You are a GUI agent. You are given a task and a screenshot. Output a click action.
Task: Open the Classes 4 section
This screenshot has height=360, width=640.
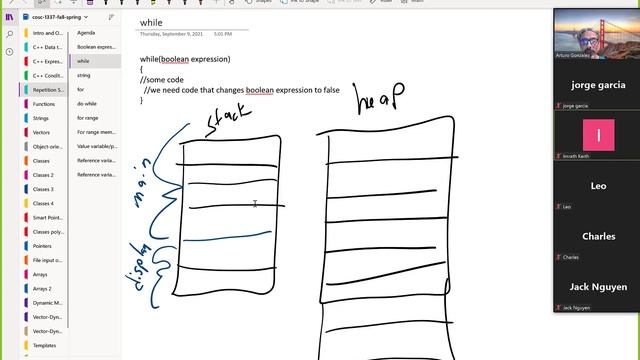tap(44, 203)
